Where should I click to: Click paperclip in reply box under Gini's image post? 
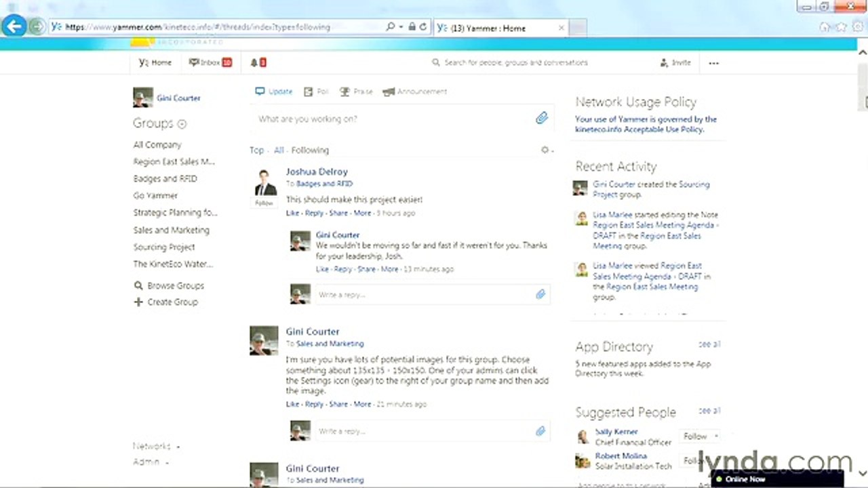[x=540, y=431]
